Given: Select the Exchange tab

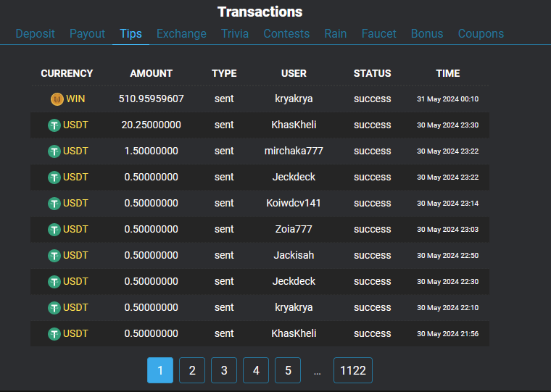Looking at the screenshot, I should point(181,33).
